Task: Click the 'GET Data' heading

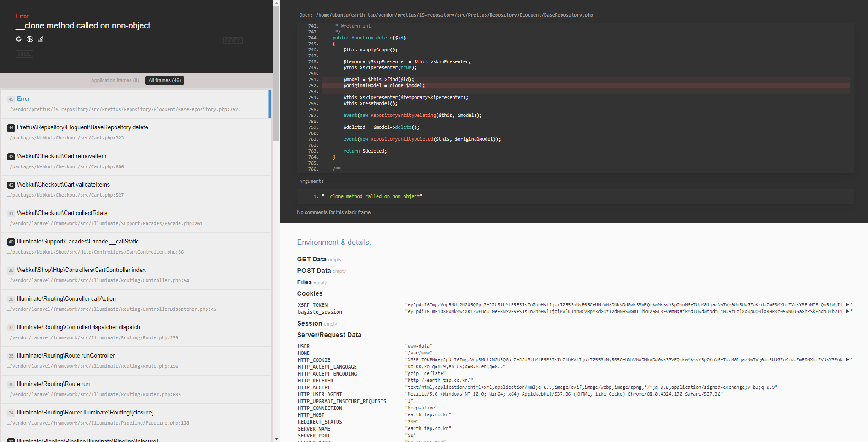Action: pos(312,259)
